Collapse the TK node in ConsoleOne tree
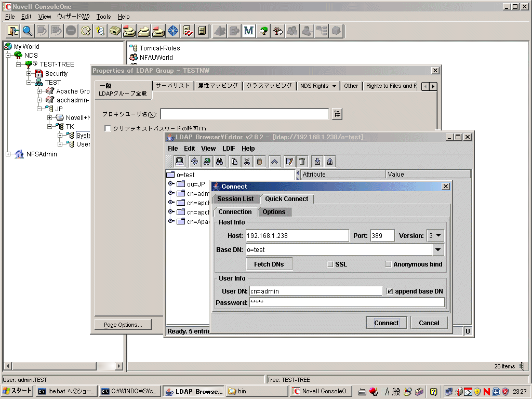 click(x=49, y=126)
